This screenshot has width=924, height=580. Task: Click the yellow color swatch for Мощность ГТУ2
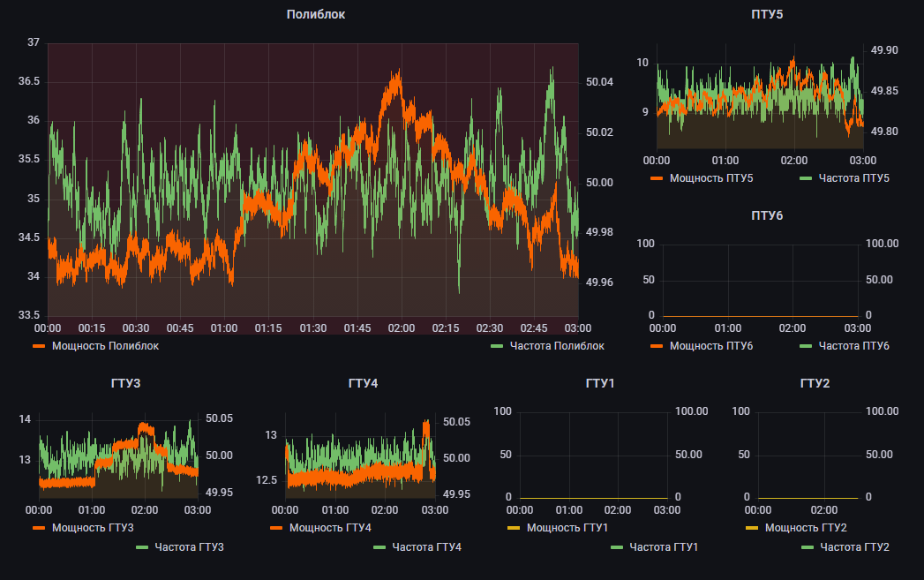coord(752,528)
